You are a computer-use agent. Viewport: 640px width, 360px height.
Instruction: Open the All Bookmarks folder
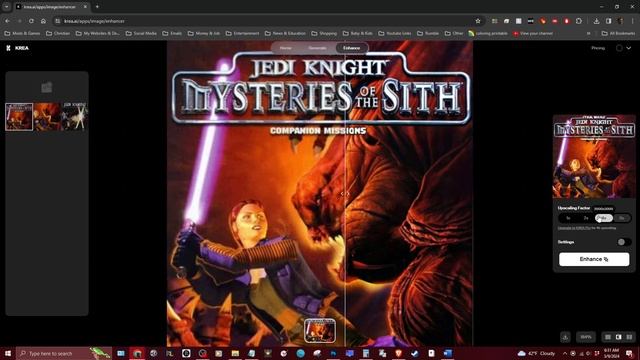point(618,33)
